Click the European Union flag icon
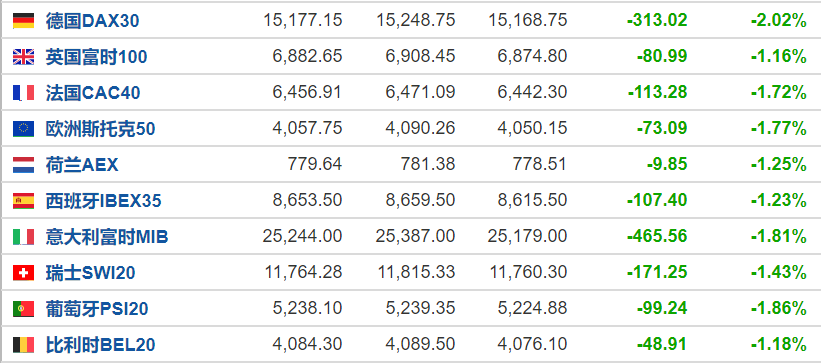 pyautogui.click(x=24, y=129)
